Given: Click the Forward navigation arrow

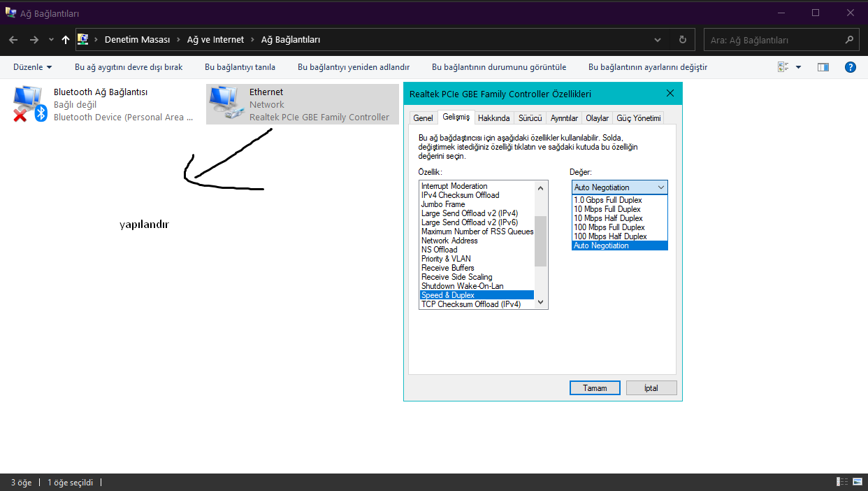Looking at the screenshot, I should tap(34, 40).
